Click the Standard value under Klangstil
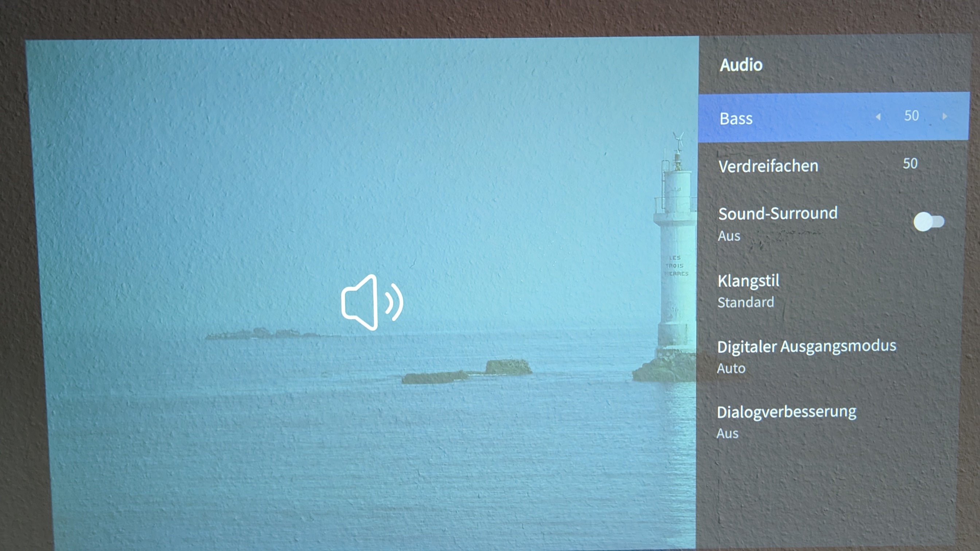Screen dimensions: 980x551 point(745,303)
